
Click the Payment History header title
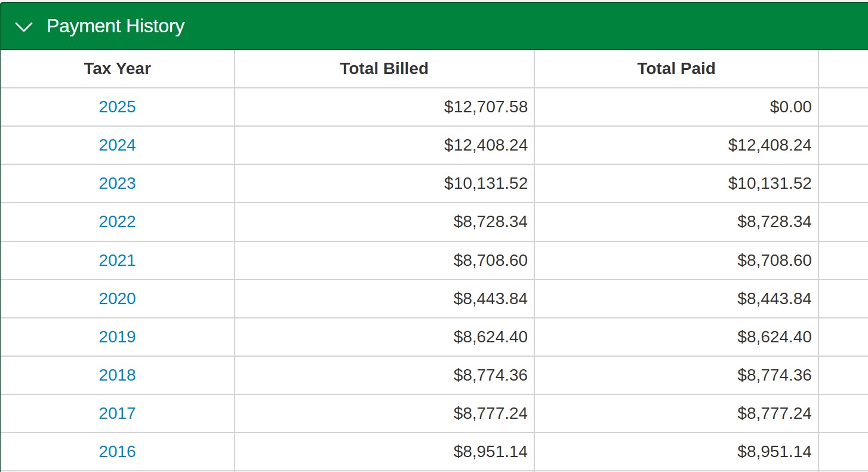(115, 26)
